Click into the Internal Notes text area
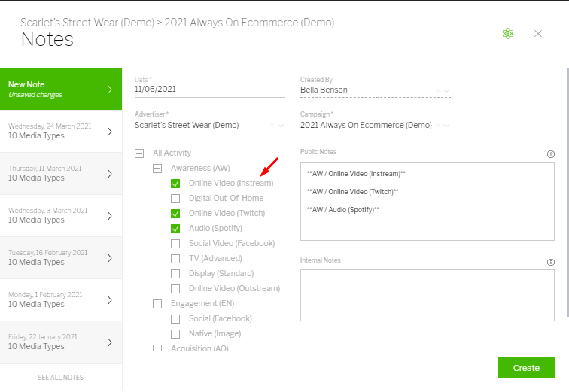569x392 pixels. click(x=427, y=295)
